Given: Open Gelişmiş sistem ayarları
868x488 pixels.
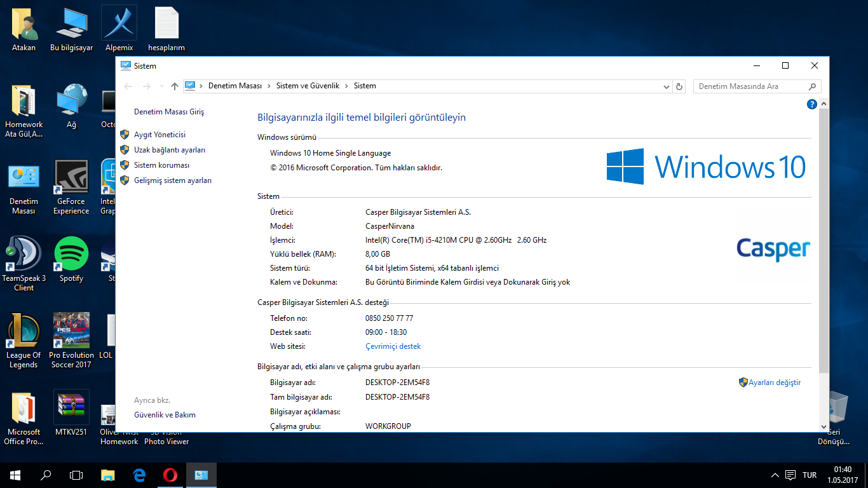Looking at the screenshot, I should pos(173,180).
